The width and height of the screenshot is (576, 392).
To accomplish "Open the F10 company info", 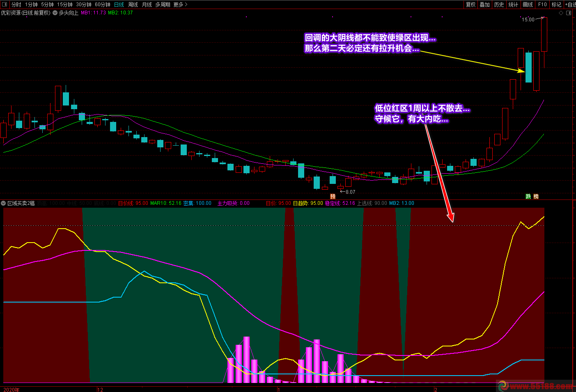I will point(542,5).
